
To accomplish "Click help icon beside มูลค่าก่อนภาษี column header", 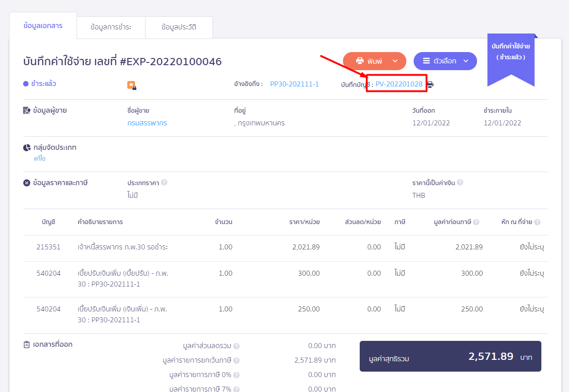I will 476,222.
